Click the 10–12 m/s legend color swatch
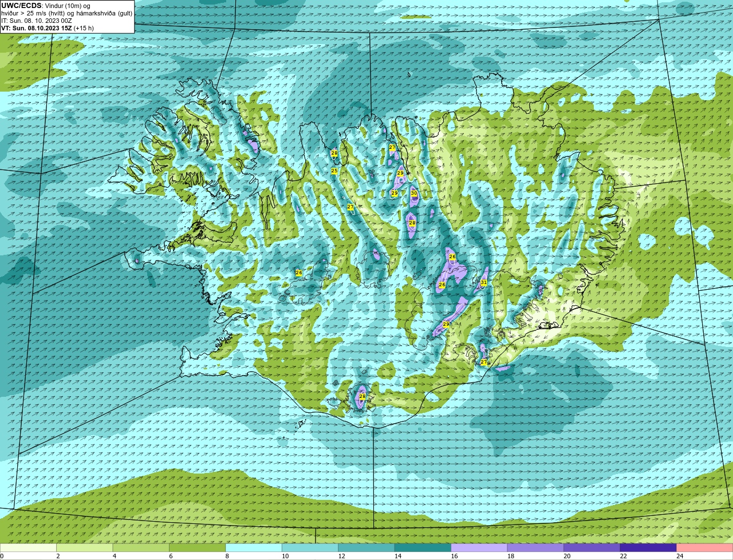 pos(310,547)
